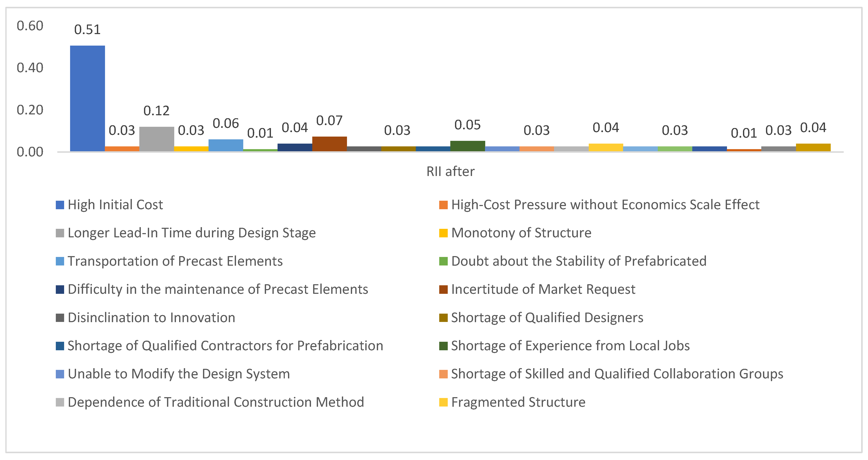Select the gray 0.12 bar
868x460 pixels.
(x=156, y=139)
